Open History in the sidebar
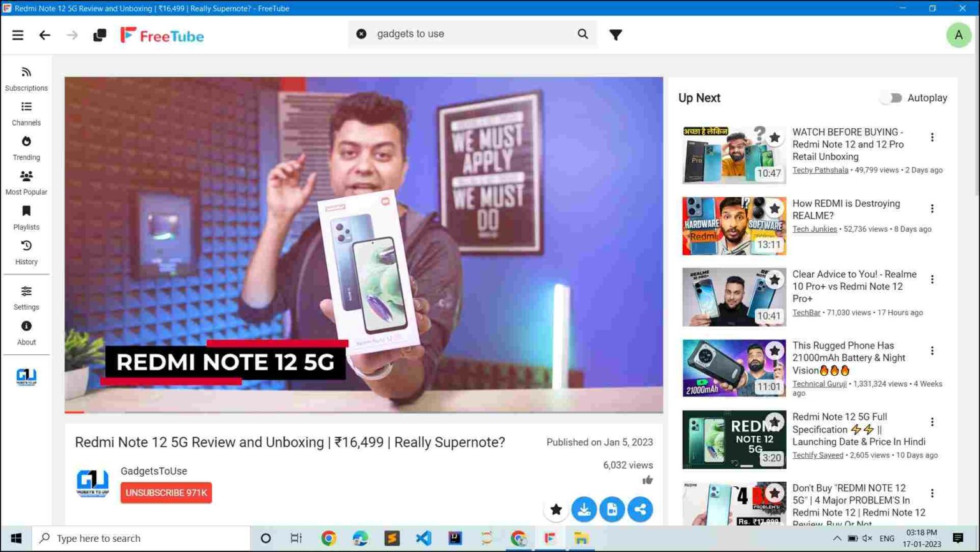The image size is (980, 552). pos(26,253)
